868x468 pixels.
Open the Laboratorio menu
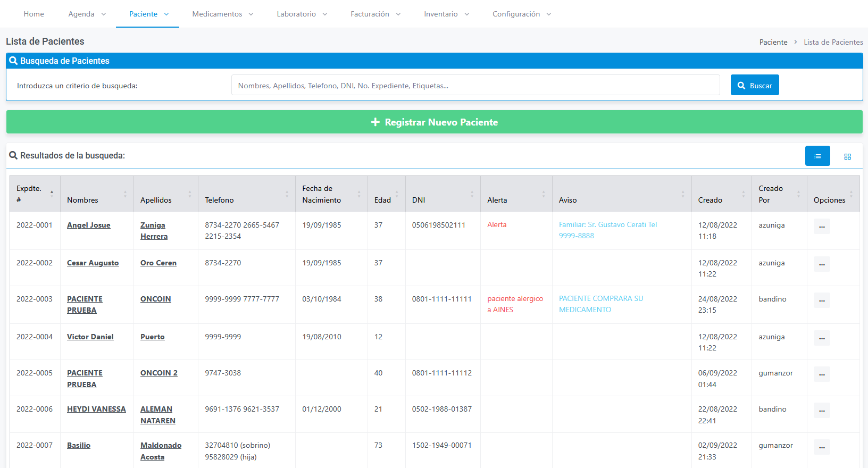(x=302, y=14)
